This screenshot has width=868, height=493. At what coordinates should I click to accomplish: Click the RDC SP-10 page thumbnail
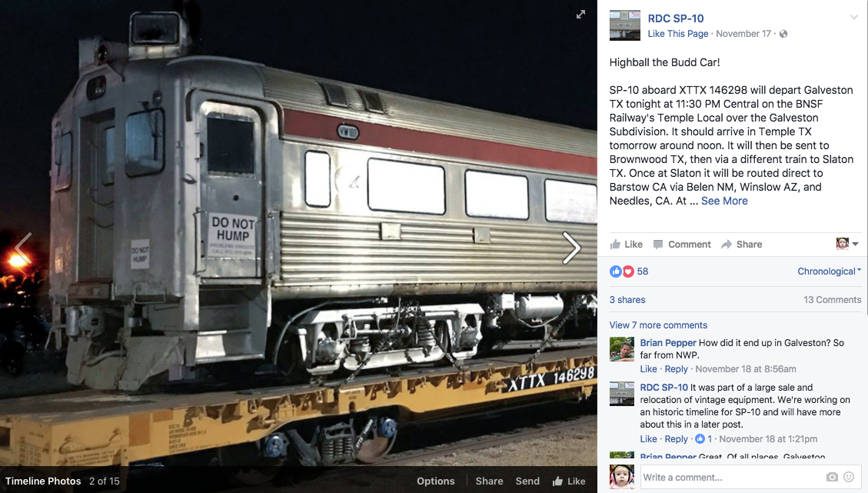coord(625,25)
